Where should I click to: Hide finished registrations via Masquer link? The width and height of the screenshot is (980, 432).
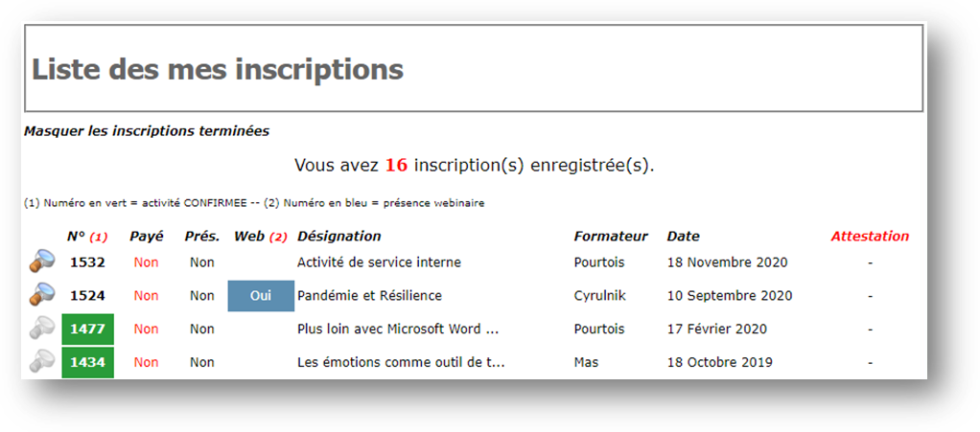147,131
